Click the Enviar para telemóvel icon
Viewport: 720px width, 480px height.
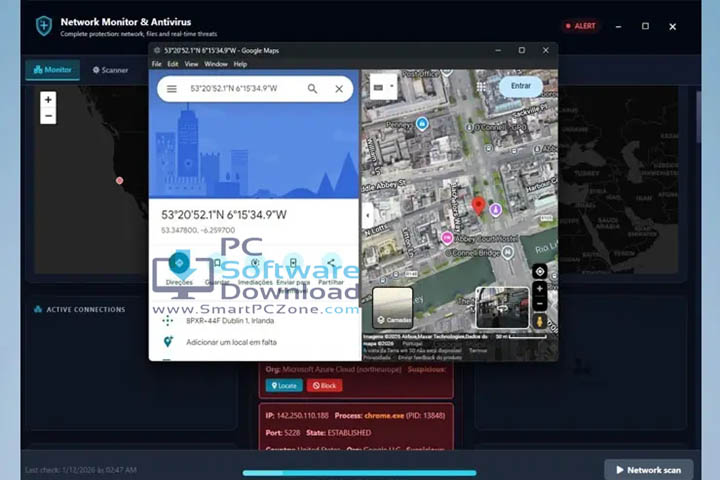293,263
